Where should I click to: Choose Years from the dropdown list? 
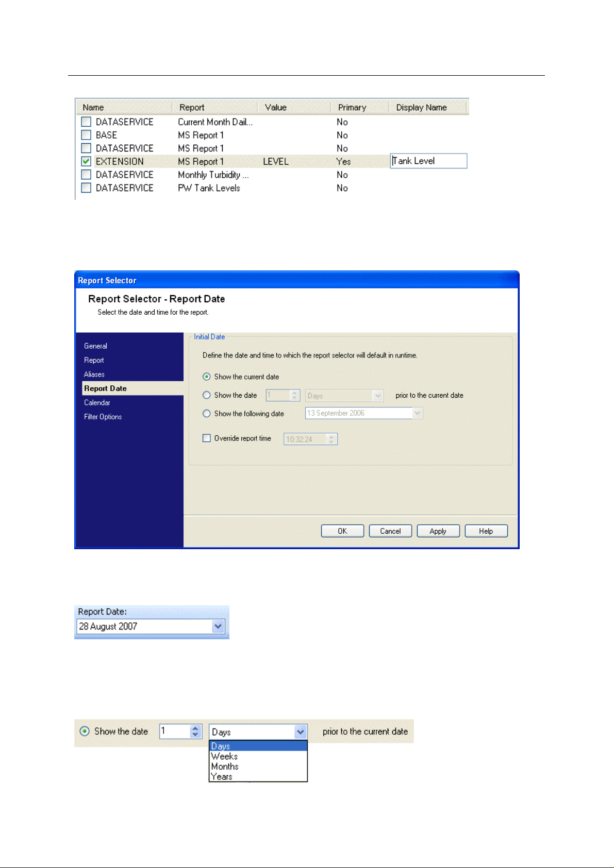[x=258, y=777]
